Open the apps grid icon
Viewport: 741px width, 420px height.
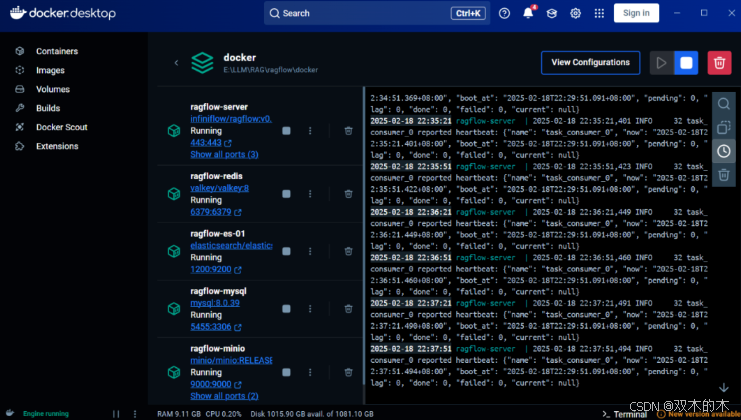click(599, 13)
